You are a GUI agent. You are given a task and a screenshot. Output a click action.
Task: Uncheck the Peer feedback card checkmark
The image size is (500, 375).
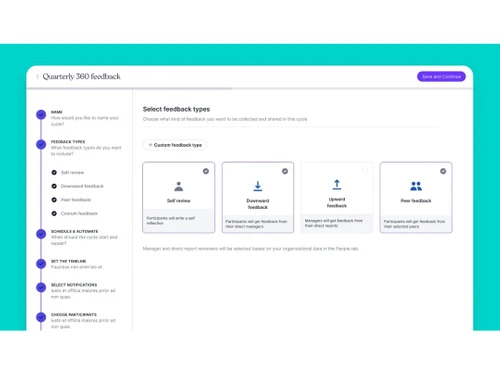(443, 171)
